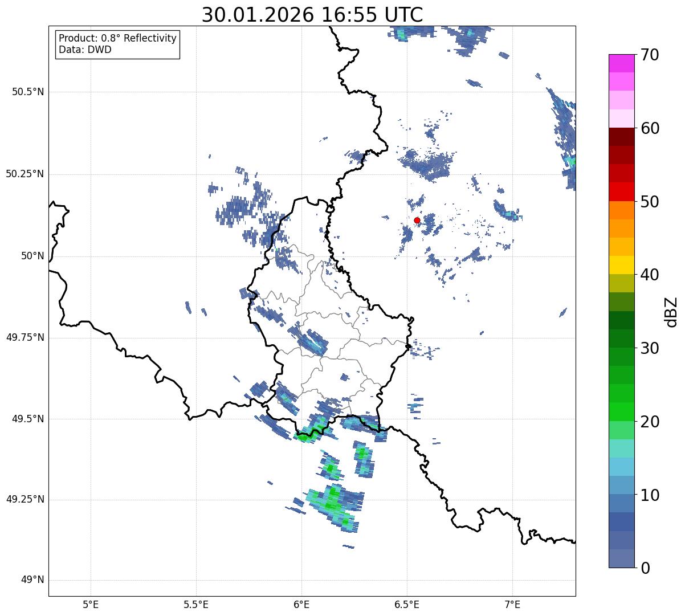Click the colorbar value 0
This screenshot has height=616, width=685.
645,568
